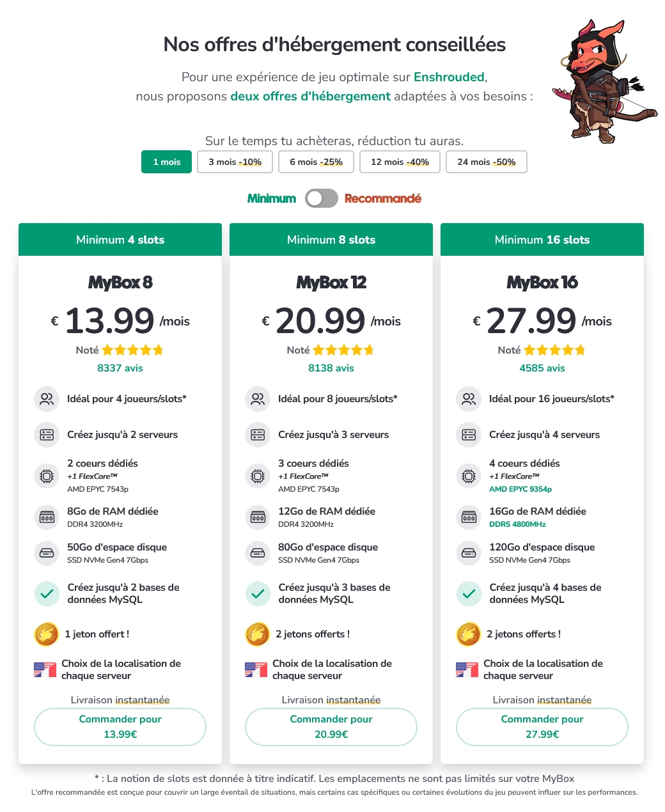665x812 pixels.
Task: Click the location flag icon in MyBox 12 card
Action: pyautogui.click(x=256, y=669)
